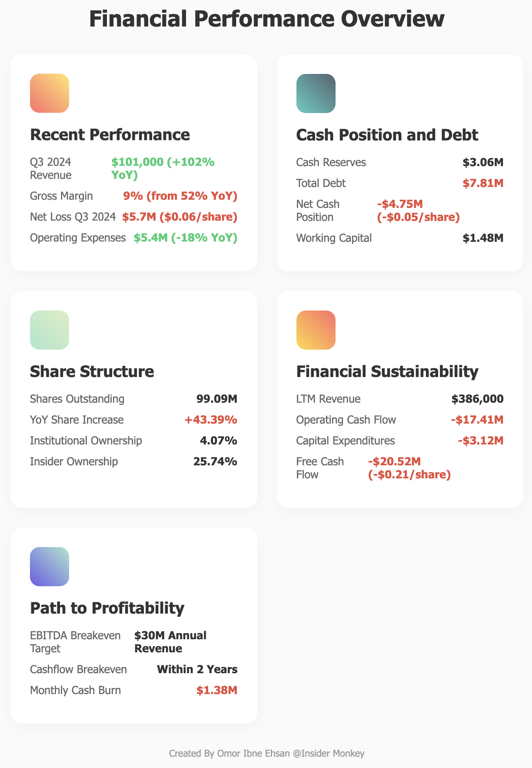This screenshot has height=768, width=532.
Task: Click the Monthly Cash Burn $1.38M value
Action: (x=216, y=690)
